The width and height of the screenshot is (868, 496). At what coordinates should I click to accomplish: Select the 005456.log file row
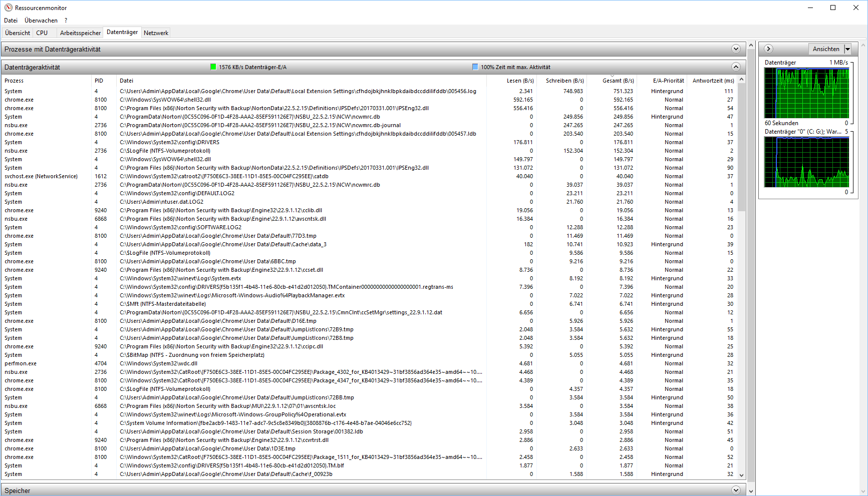click(x=370, y=91)
